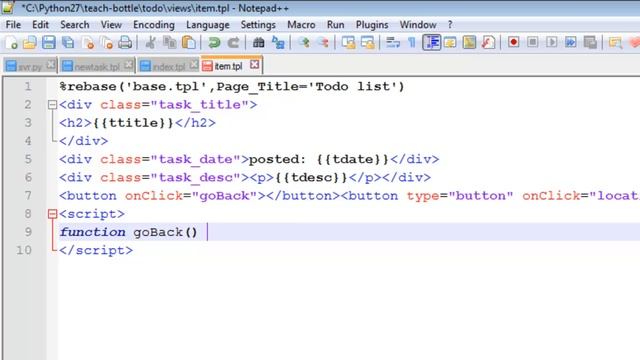The width and height of the screenshot is (640, 360).
Task: Open the Search menu
Action: tap(75, 25)
